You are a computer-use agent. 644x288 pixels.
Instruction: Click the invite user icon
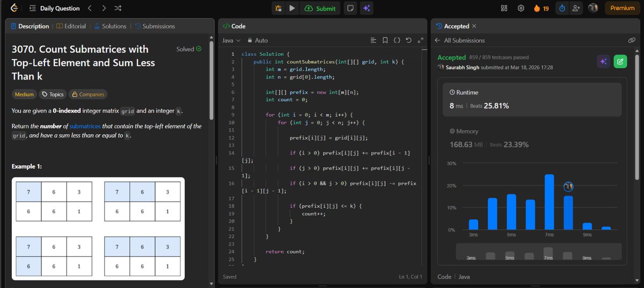click(576, 8)
